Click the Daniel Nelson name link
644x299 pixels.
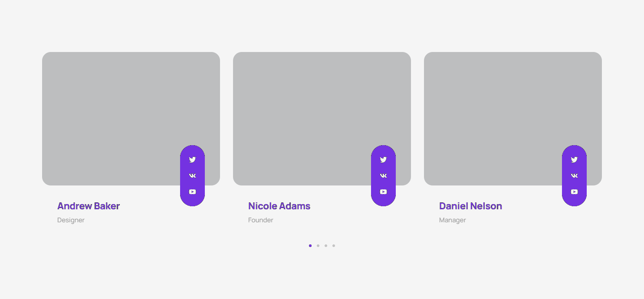[470, 206]
